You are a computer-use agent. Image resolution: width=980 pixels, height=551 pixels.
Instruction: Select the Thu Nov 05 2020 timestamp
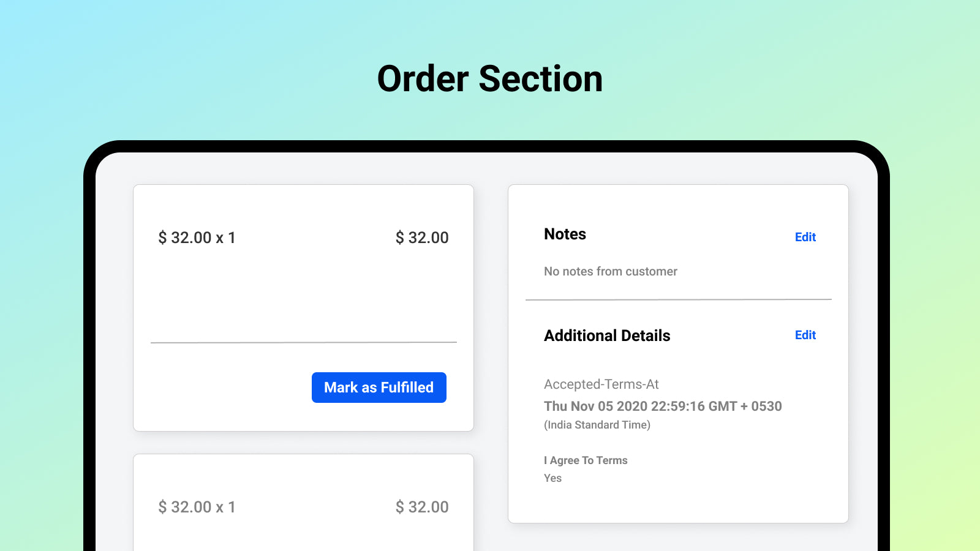[x=663, y=406]
